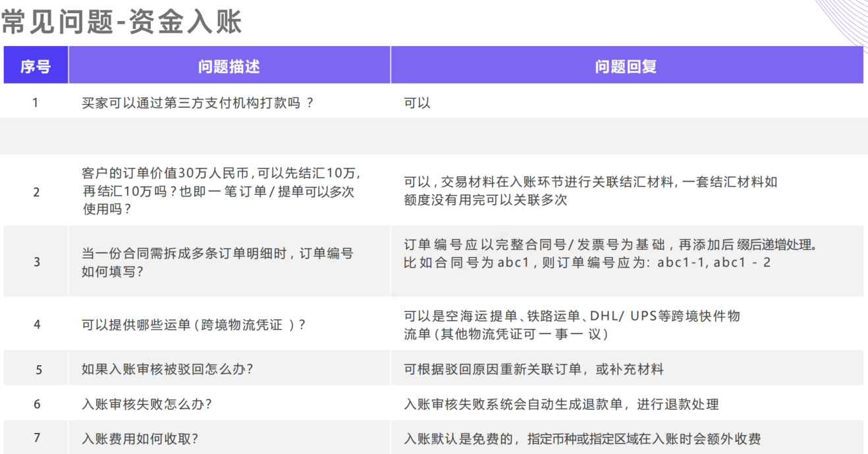Click answer about 重新关联订单 或补充材料
The height and width of the screenshot is (454, 868).
[x=533, y=369]
